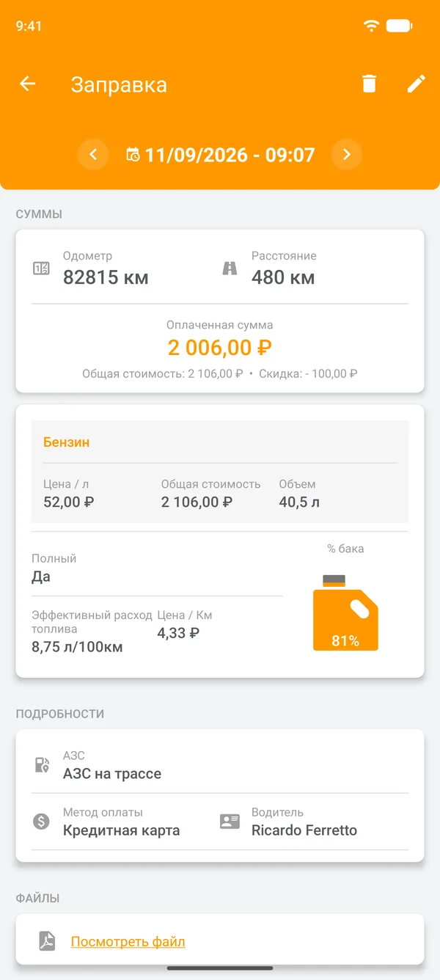Tap the PDF file icon
This screenshot has width=440, height=980.
[x=48, y=942]
